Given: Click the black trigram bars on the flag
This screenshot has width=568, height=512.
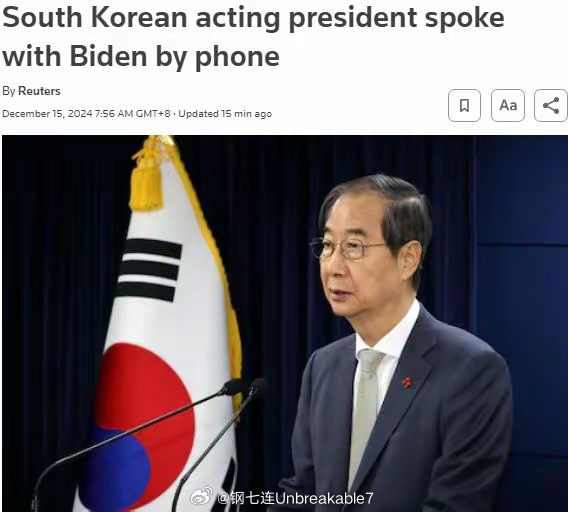Looking at the screenshot, I should [150, 270].
